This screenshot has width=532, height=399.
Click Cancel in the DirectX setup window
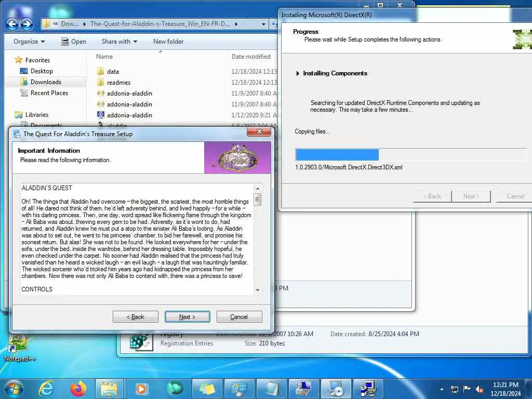tap(515, 196)
